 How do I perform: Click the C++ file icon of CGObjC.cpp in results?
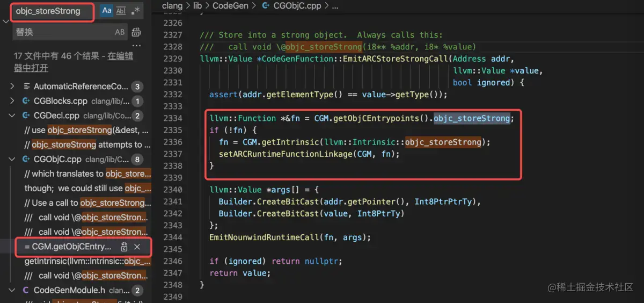26,160
